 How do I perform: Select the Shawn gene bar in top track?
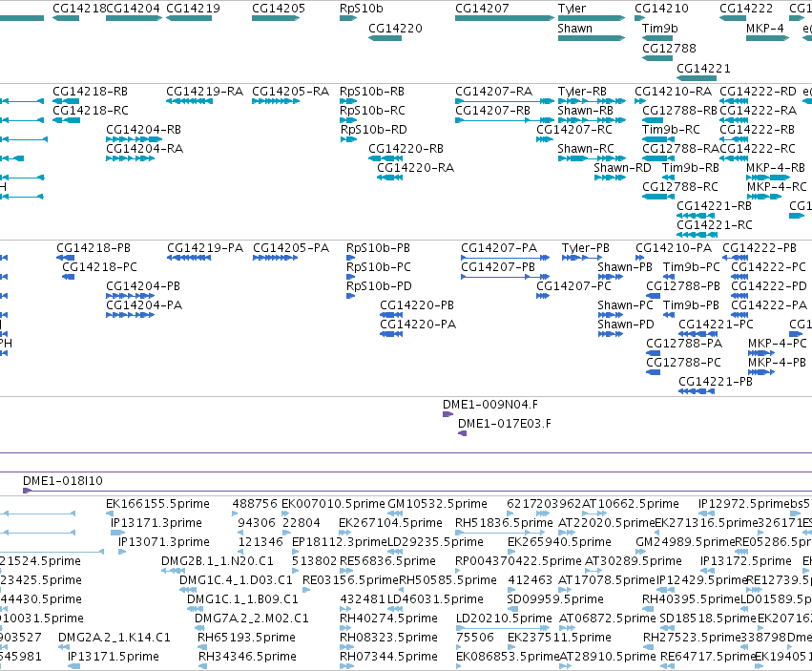[592, 38]
